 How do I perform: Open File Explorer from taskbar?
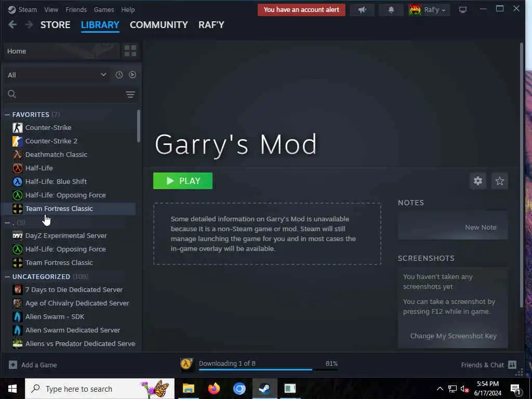click(188, 389)
